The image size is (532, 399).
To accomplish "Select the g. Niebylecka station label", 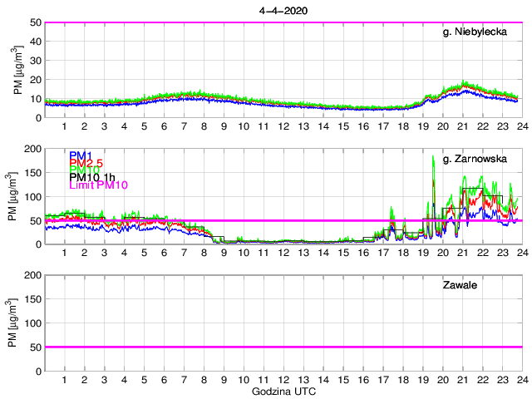I will point(480,33).
